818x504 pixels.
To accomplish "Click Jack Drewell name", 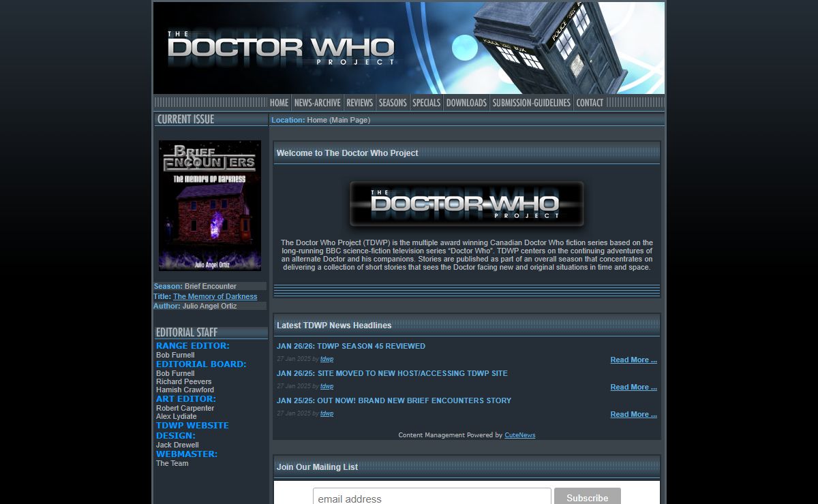I will [x=177, y=445].
